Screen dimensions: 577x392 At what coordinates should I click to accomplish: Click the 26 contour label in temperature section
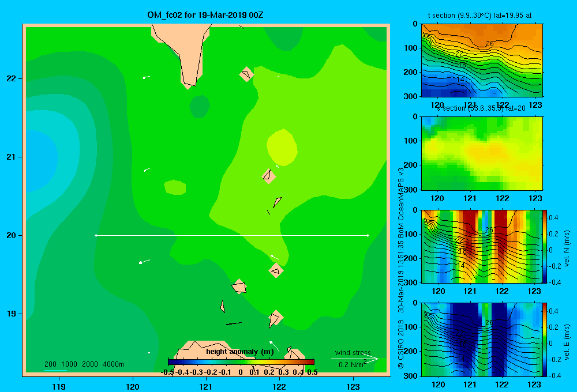coord(490,44)
